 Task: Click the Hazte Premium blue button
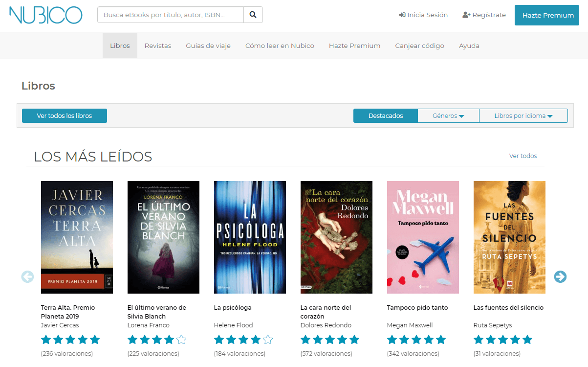547,15
